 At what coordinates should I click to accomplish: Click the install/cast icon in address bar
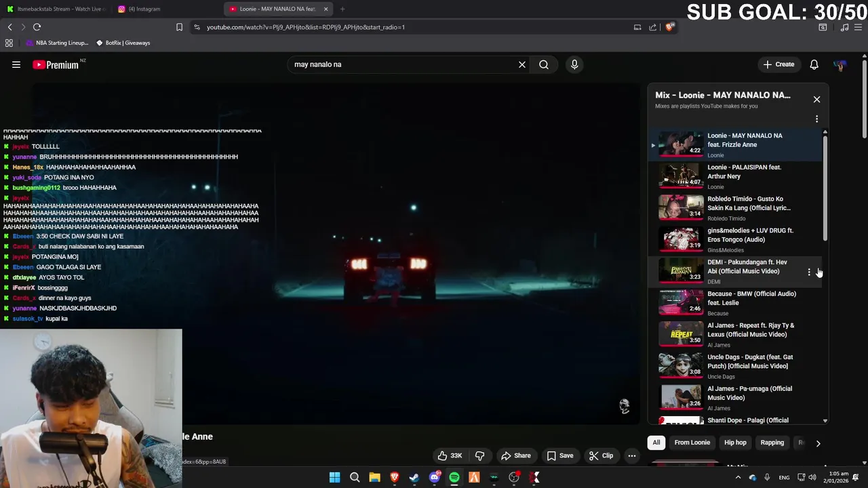637,27
